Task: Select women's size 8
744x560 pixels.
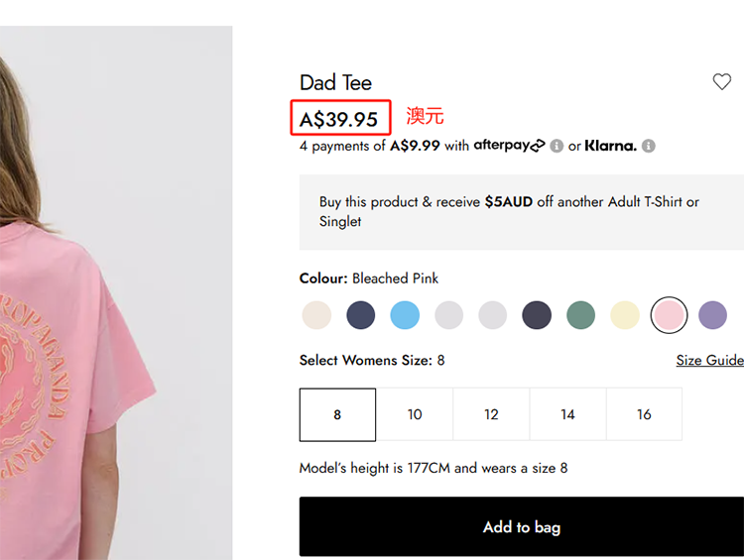Action: click(x=337, y=414)
